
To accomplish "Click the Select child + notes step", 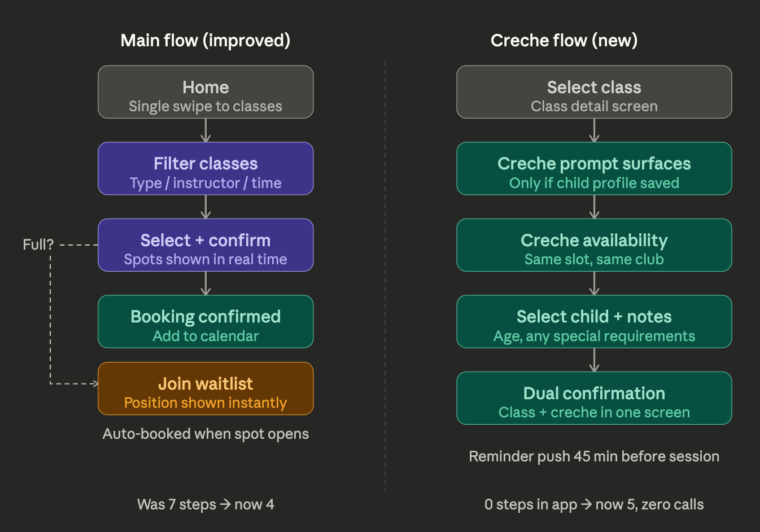I will (x=594, y=321).
